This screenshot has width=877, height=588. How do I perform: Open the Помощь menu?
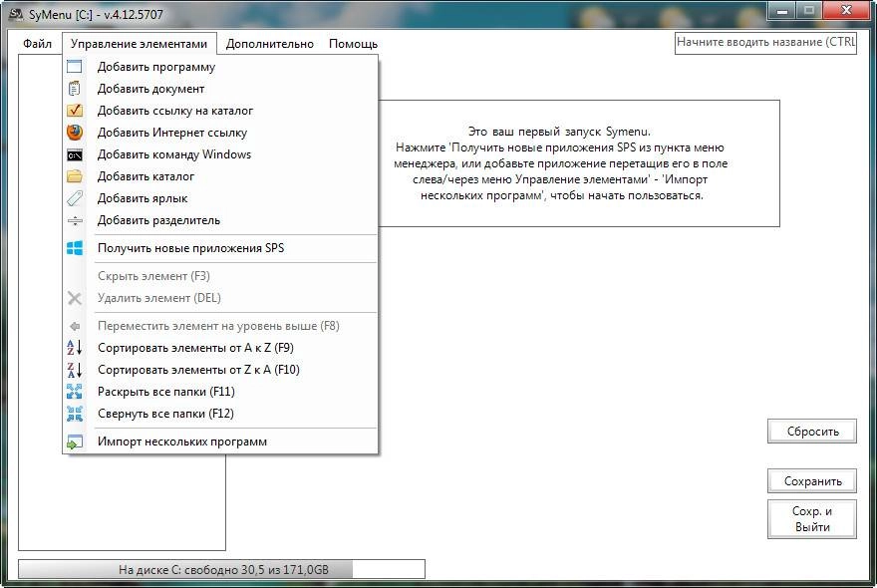click(x=353, y=44)
